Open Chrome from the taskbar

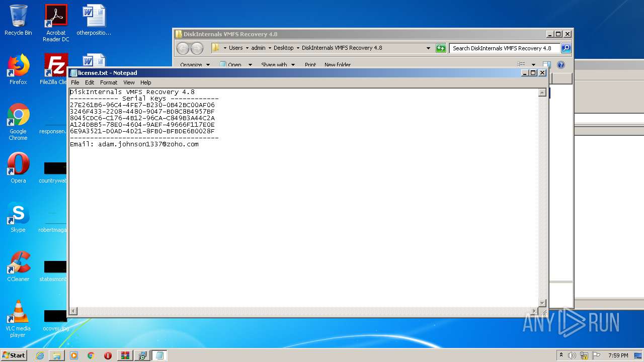[x=91, y=355]
